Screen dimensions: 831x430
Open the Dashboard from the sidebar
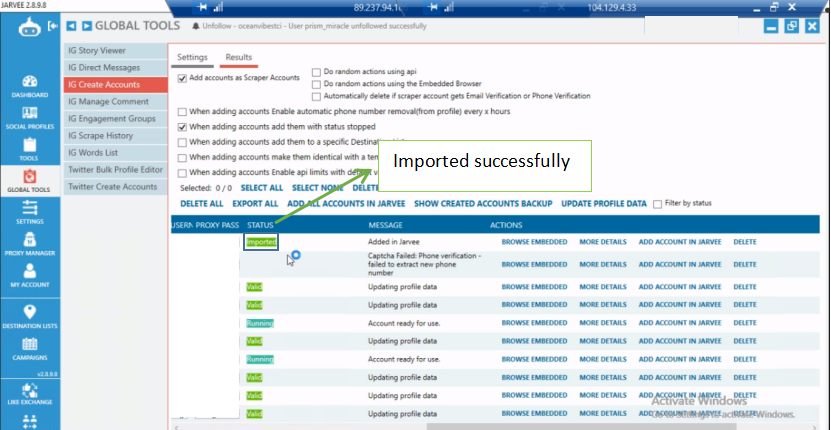(30, 86)
